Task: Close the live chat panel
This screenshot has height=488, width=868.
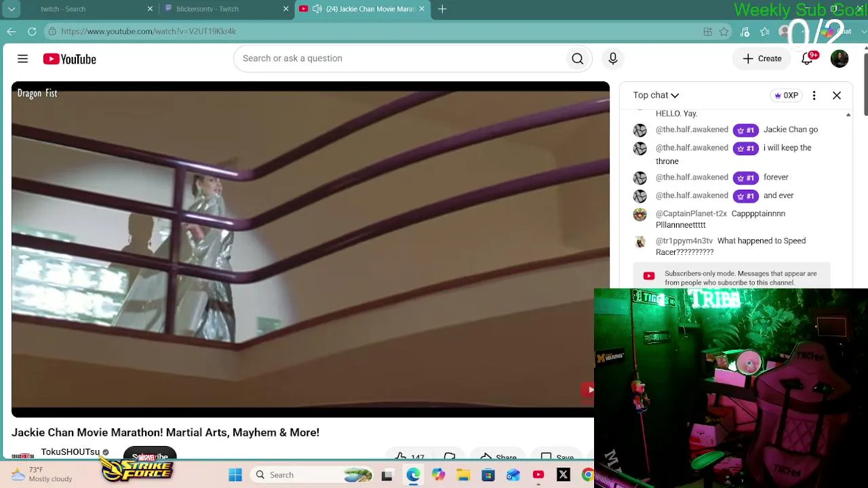Action: click(x=837, y=96)
